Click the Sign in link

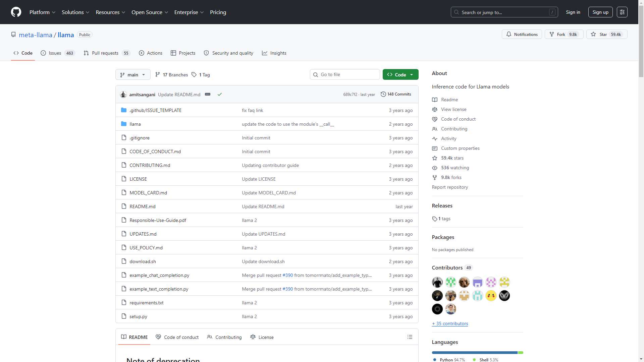(573, 12)
